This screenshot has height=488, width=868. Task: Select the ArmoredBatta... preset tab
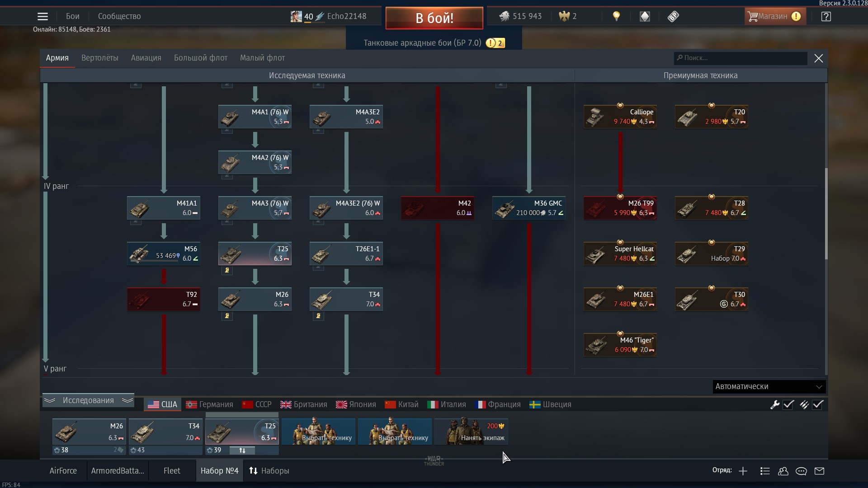pos(118,471)
